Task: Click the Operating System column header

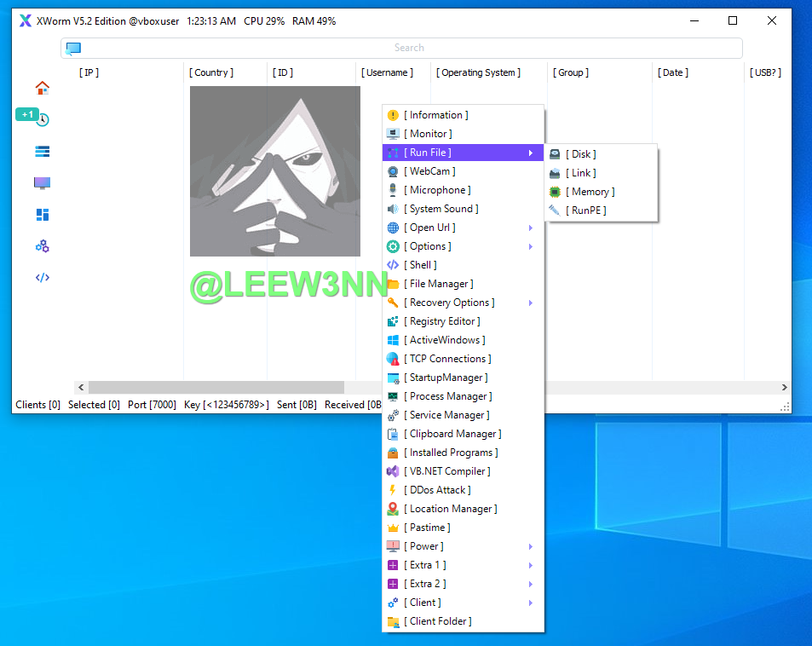Action: tap(479, 72)
